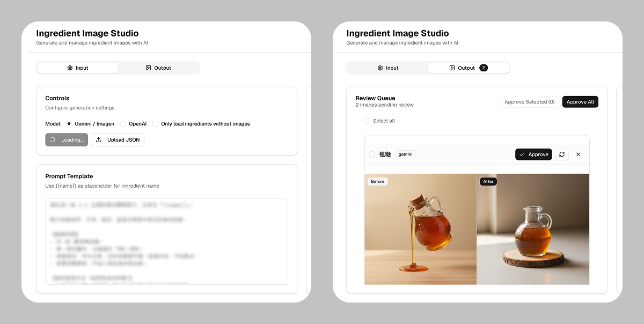Viewport: 644px width, 324px height.
Task: Check the box beside 楓糖 item
Action: click(372, 154)
